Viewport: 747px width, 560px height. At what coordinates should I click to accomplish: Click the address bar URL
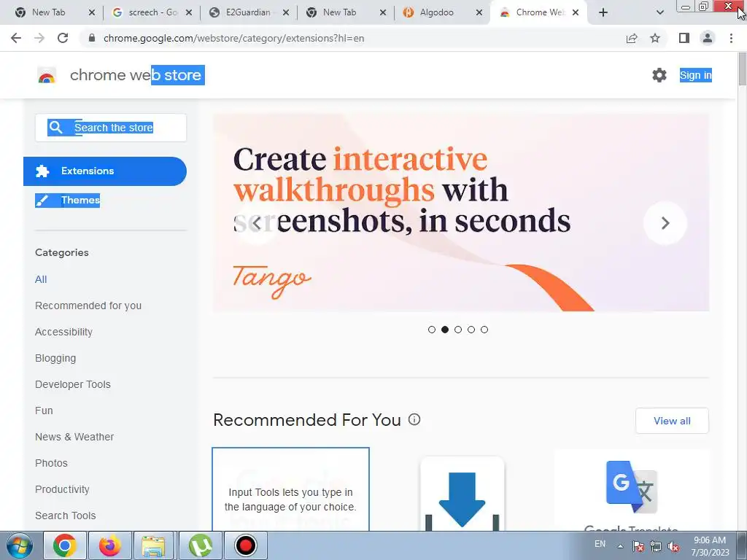(234, 38)
